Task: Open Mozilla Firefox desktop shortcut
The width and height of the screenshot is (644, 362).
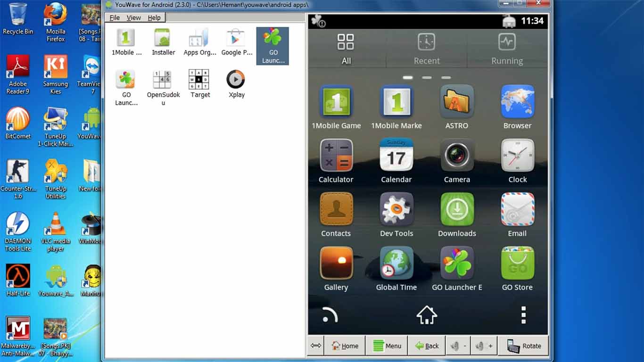Action: click(56, 23)
